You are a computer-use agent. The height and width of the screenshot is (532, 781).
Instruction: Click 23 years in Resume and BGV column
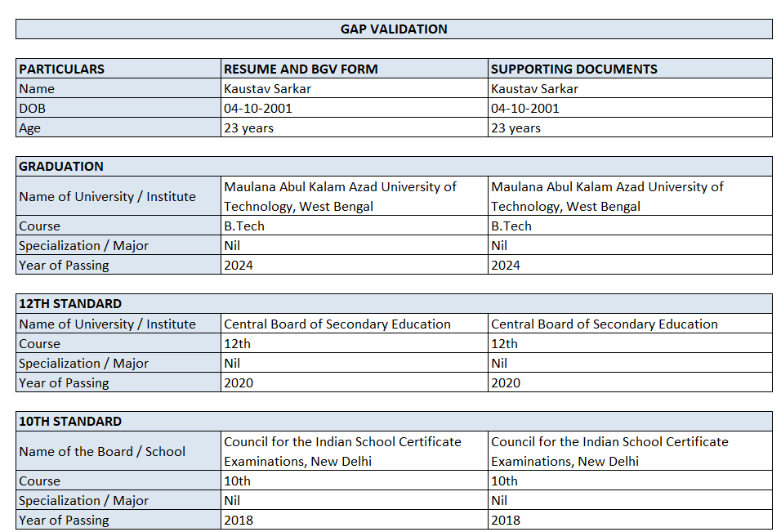click(249, 128)
